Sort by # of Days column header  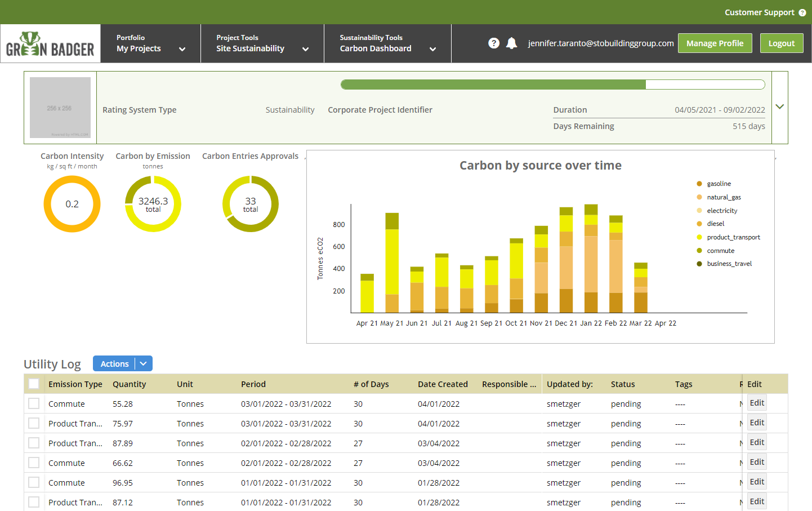371,384
